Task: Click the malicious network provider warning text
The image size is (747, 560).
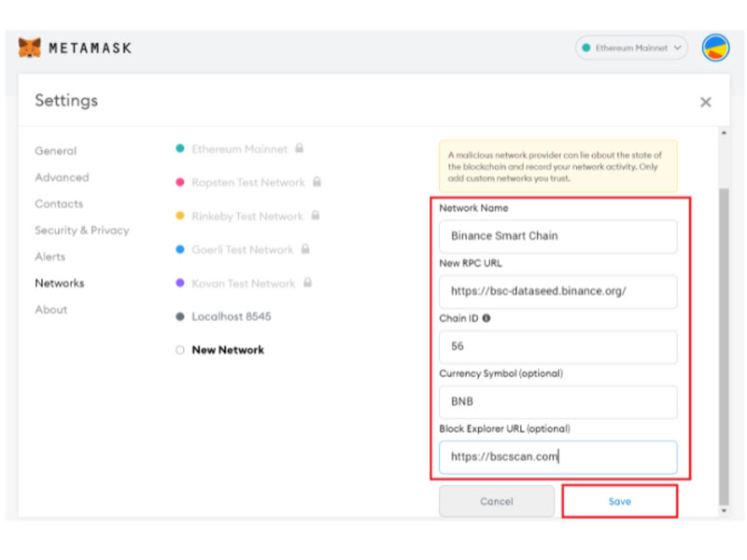Action: click(x=555, y=167)
